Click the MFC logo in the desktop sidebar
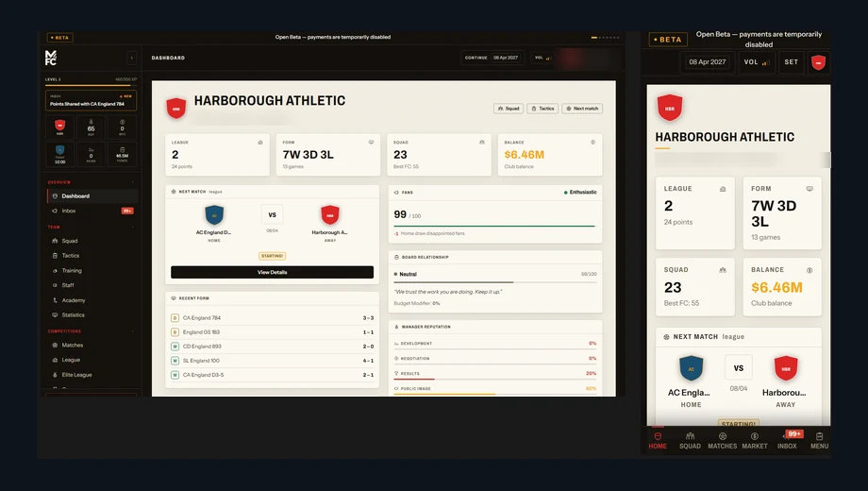868x491 pixels. pyautogui.click(x=51, y=58)
